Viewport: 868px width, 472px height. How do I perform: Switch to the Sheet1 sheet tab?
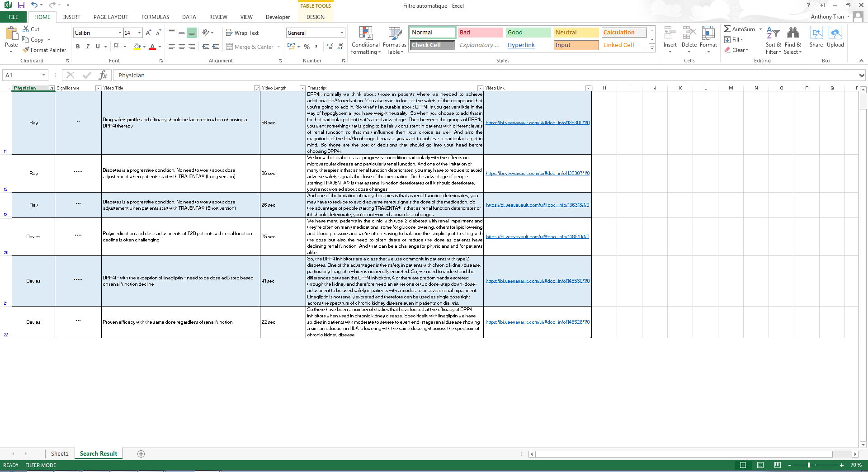pos(60,453)
